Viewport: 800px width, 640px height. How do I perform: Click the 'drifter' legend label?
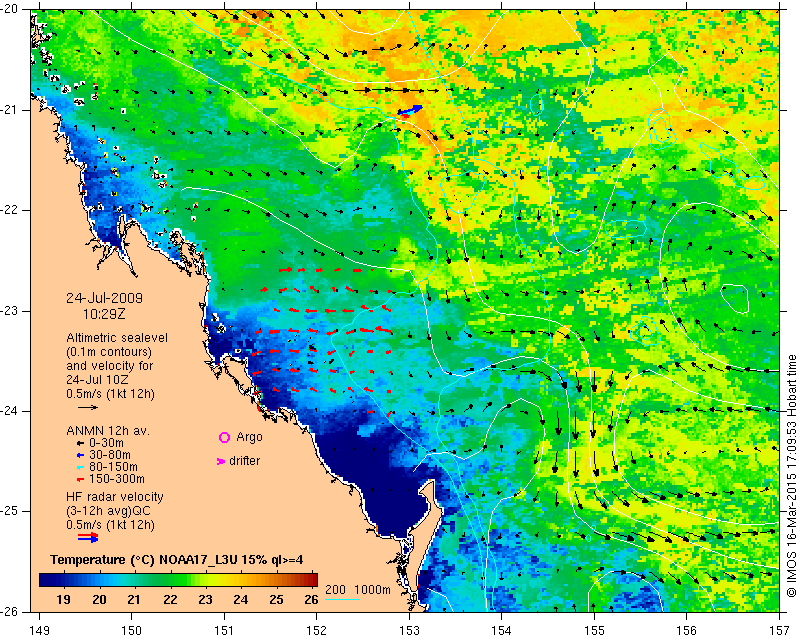(x=244, y=461)
